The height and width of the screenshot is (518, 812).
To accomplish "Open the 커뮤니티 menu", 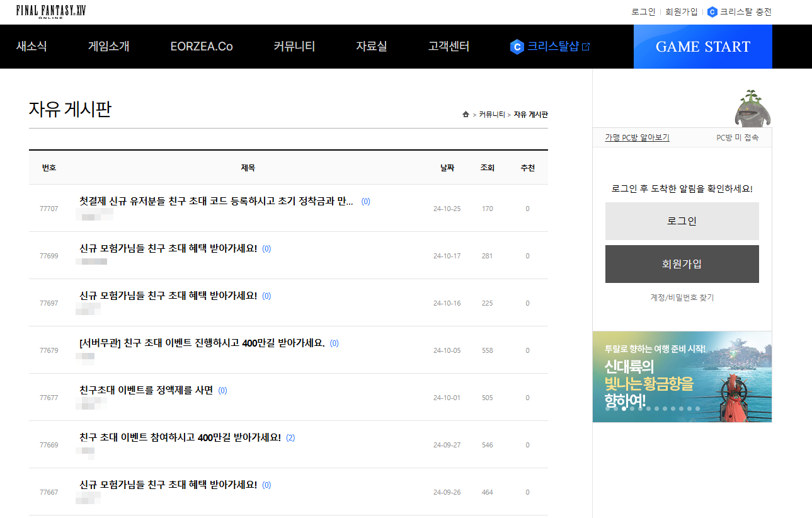I will pos(294,47).
